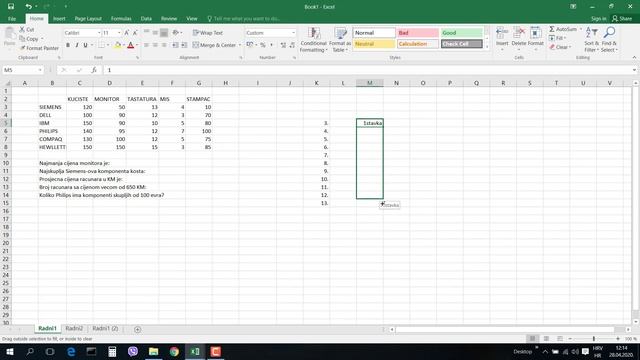Screen dimensions: 640x360
Task: Click the AutoSum sigma button
Action: (562, 29)
